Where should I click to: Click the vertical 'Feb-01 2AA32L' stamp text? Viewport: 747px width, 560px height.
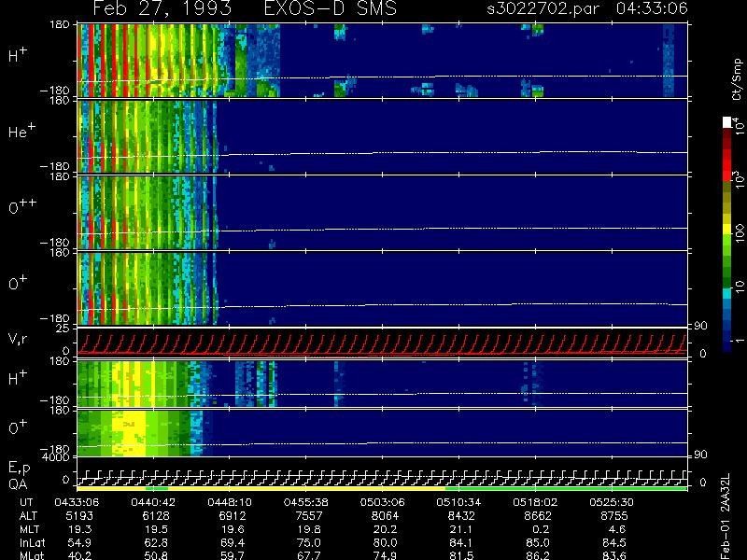click(x=726, y=516)
